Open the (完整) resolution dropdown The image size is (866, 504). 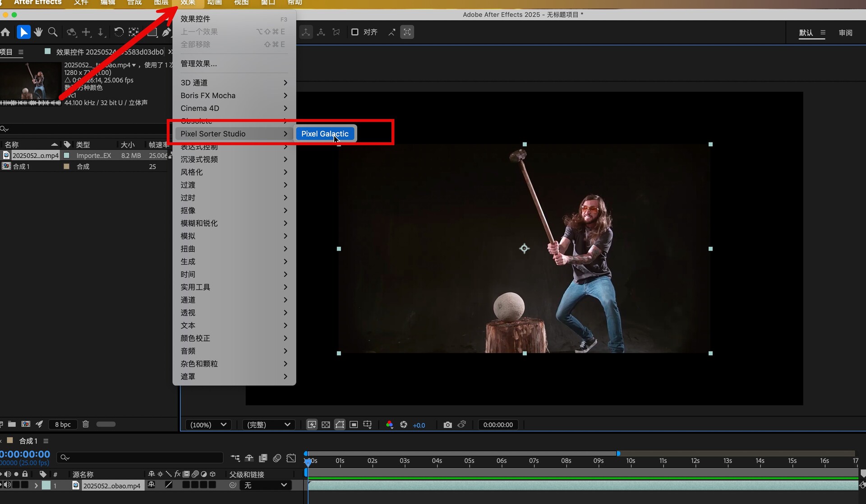coord(268,425)
